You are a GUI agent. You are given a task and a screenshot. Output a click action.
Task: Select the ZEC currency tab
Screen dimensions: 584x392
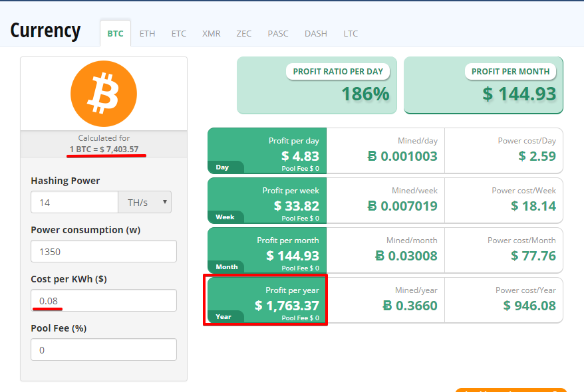click(244, 33)
